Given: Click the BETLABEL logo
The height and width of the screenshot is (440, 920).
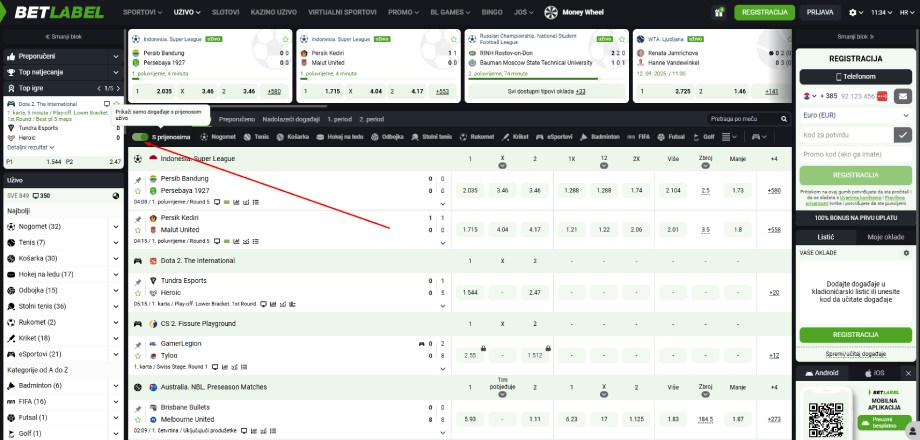Looking at the screenshot, I should click(x=59, y=12).
